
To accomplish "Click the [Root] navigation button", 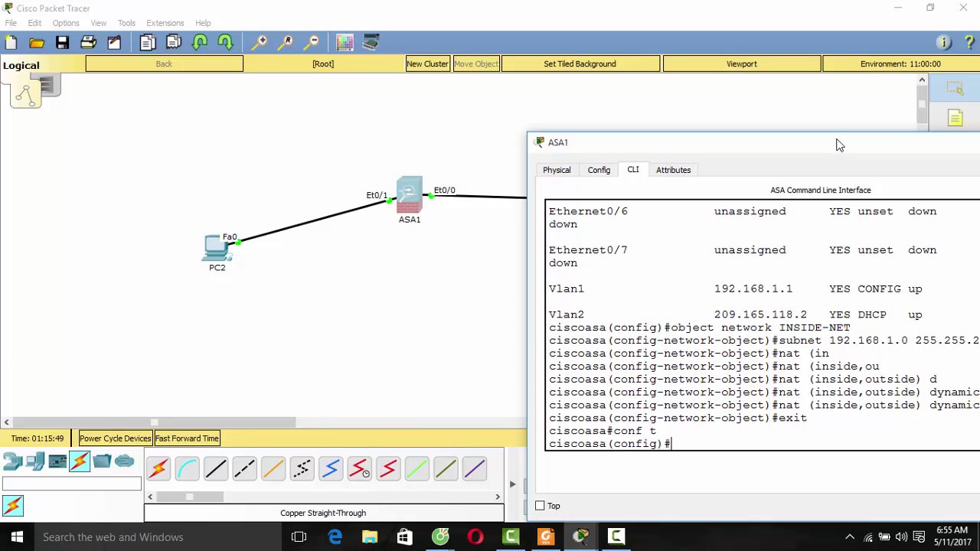I will 323,64.
